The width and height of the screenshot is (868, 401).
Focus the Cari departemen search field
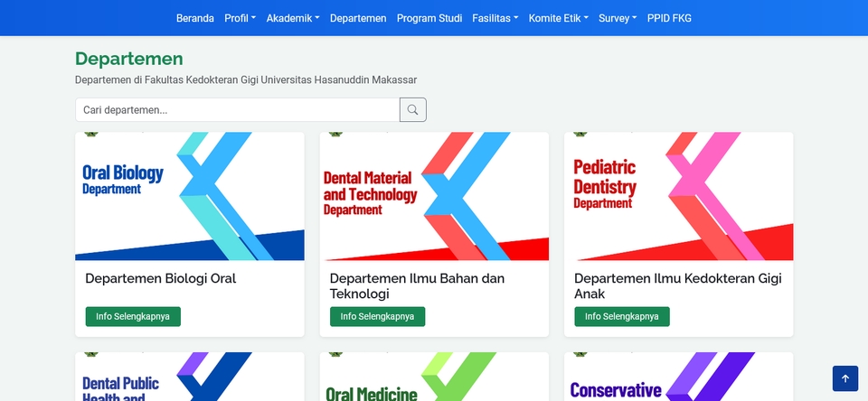point(238,109)
